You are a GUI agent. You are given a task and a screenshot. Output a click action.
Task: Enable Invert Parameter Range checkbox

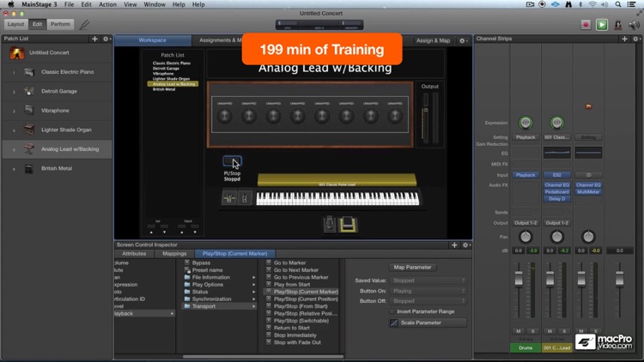point(392,312)
